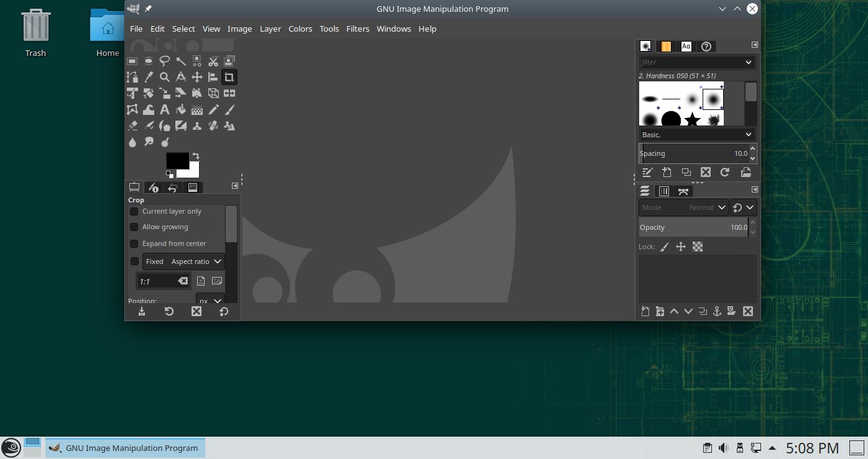Image resolution: width=868 pixels, height=459 pixels.
Task: Open the Fonts tab in the dock
Action: click(686, 47)
